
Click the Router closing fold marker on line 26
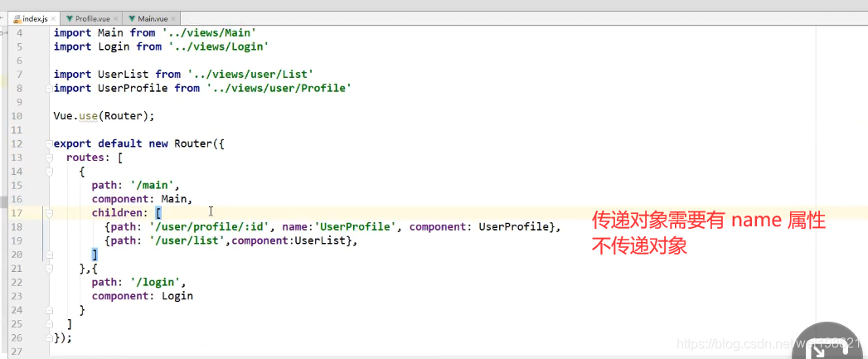click(x=49, y=337)
